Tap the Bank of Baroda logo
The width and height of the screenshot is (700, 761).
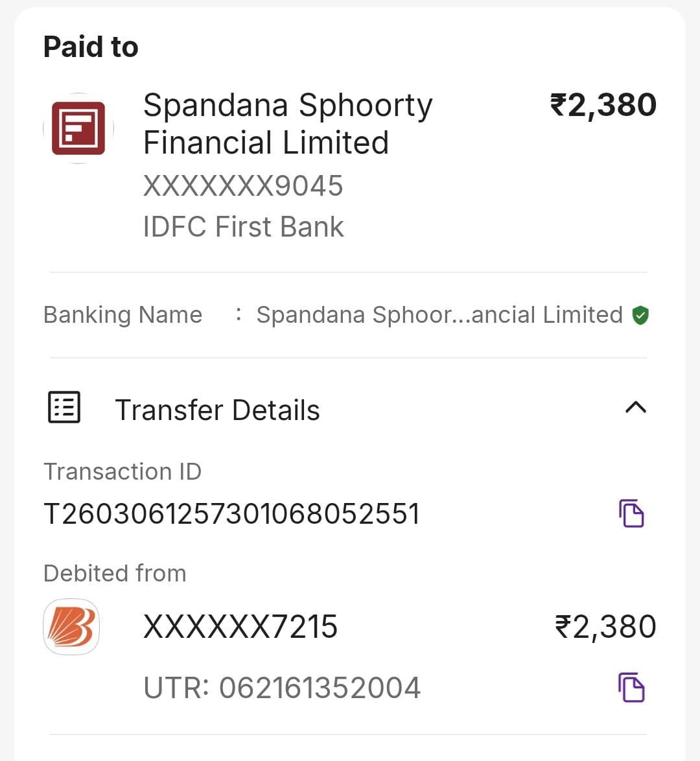point(71,626)
